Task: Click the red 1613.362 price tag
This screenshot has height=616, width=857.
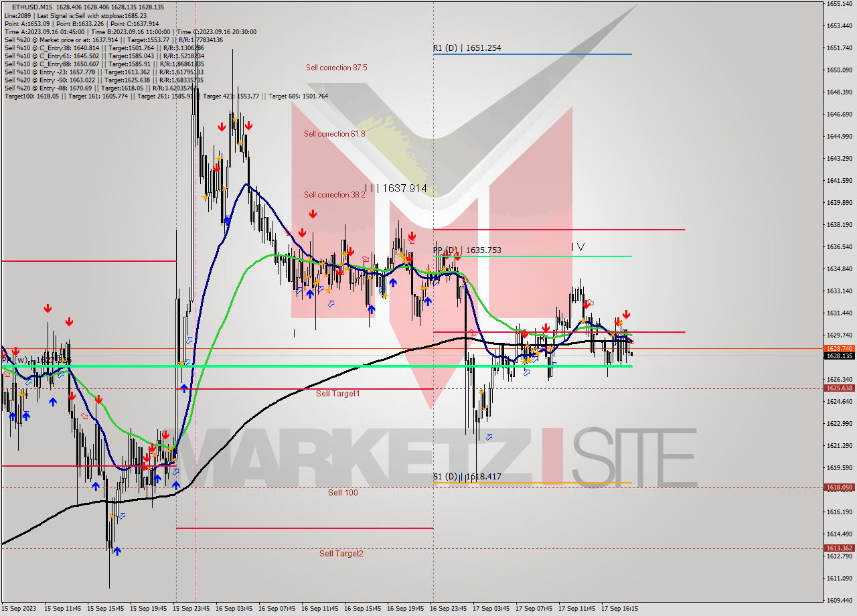Action: coord(839,548)
